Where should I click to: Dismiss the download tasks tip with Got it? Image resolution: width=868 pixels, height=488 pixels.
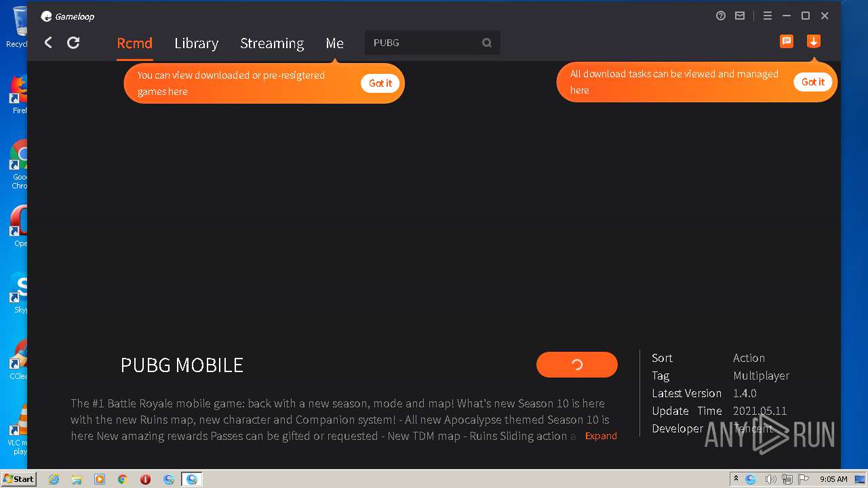coord(812,82)
